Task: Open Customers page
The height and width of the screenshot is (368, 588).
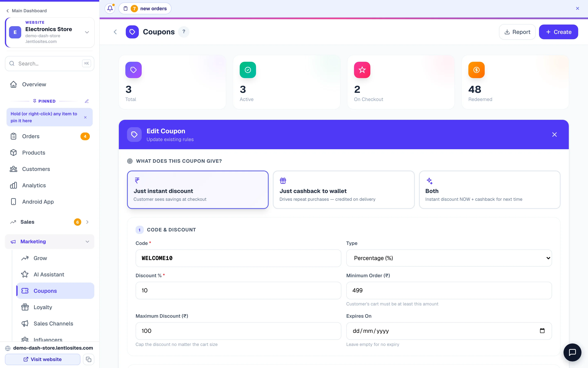Action: pos(50,169)
